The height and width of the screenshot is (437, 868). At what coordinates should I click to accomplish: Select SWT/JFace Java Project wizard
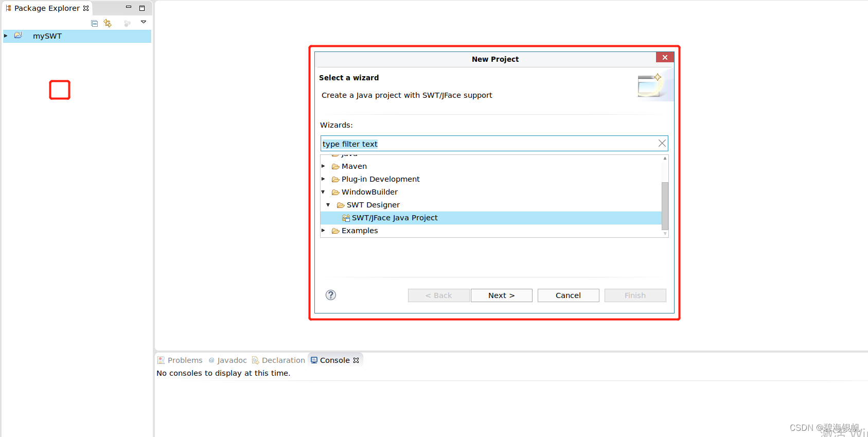491,218
